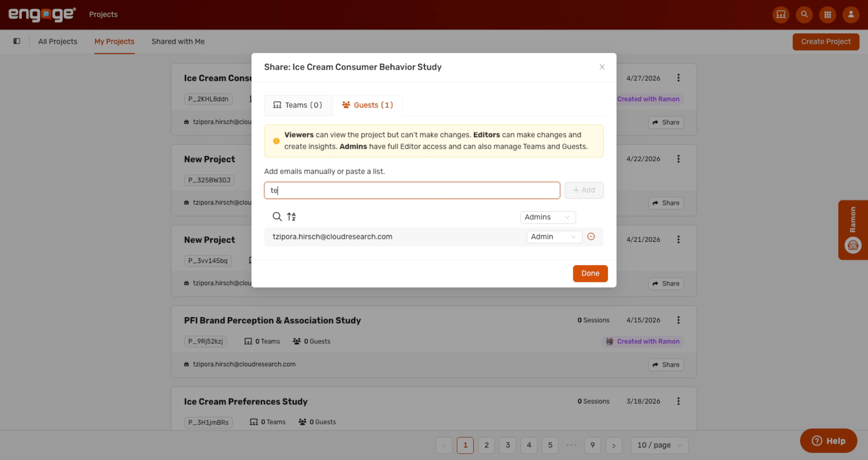
Task: Open My Projects tab
Action: 114,42
